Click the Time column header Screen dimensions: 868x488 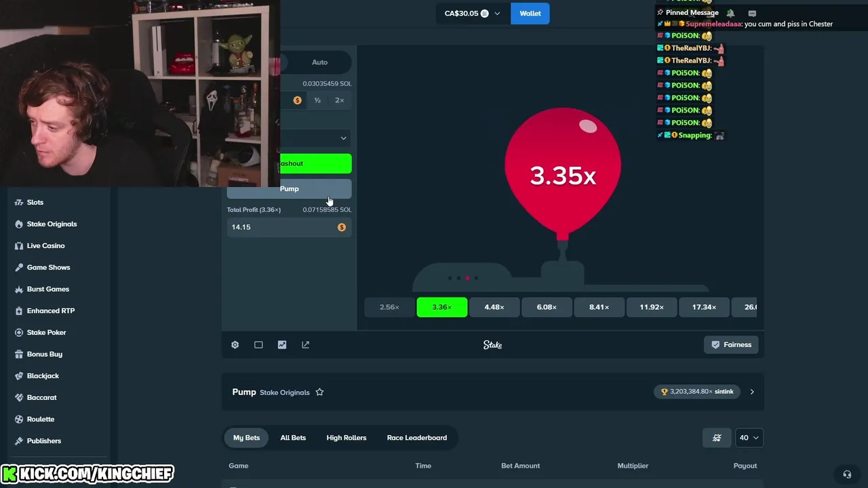point(423,466)
